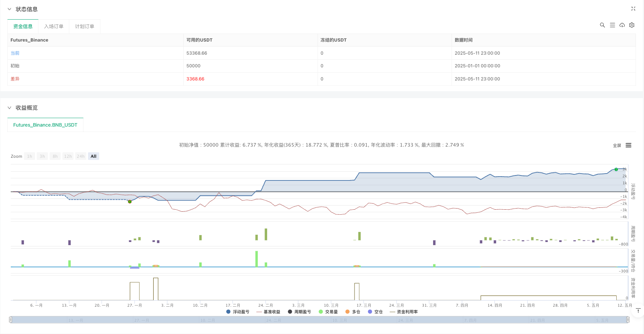
Task: Click the left handle of range navigator
Action: click(11, 320)
